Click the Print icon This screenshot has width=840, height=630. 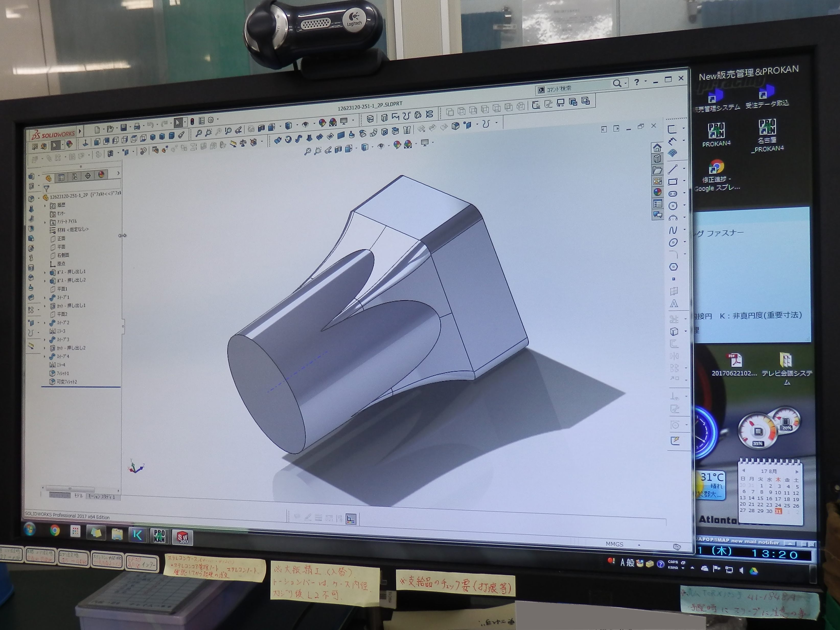coord(137,127)
